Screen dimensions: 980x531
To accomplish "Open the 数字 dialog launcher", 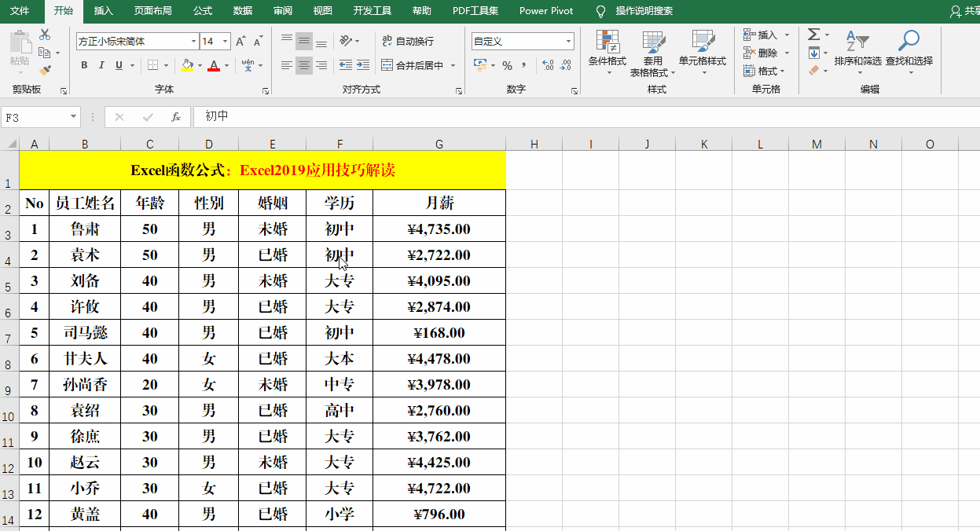I will (574, 91).
